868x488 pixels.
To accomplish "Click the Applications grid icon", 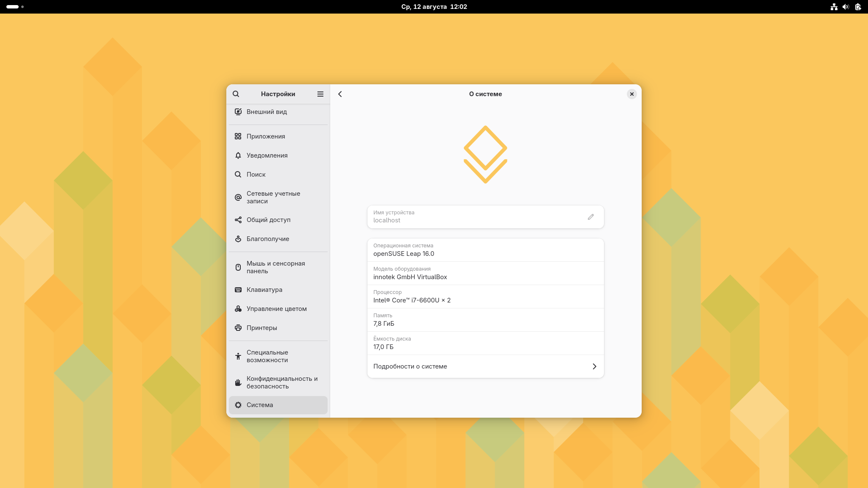I will 238,136.
